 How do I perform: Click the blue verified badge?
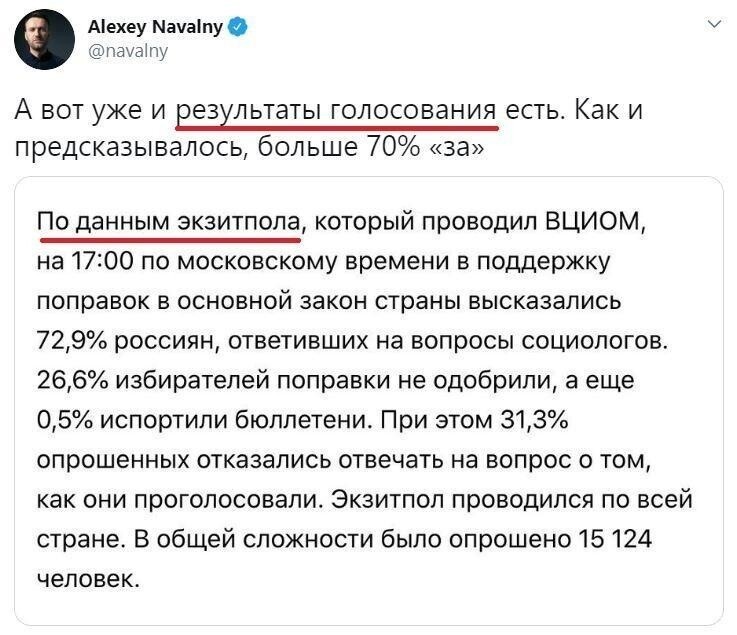[x=237, y=27]
